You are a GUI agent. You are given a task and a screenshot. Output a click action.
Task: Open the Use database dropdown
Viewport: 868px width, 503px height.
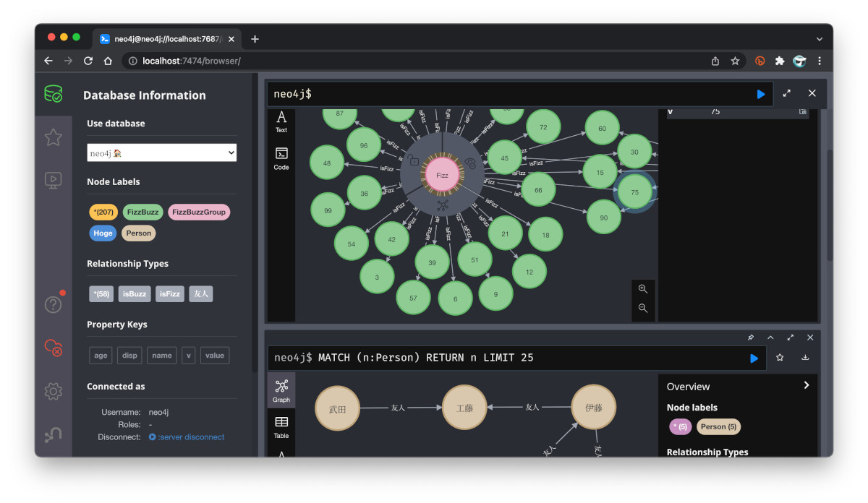pos(161,152)
